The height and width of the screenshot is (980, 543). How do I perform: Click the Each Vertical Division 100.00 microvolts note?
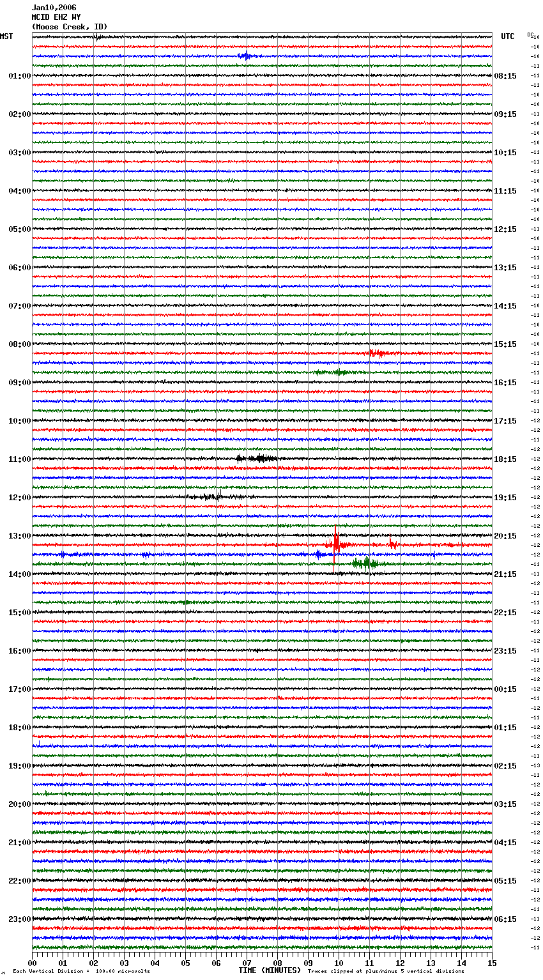coord(81,971)
